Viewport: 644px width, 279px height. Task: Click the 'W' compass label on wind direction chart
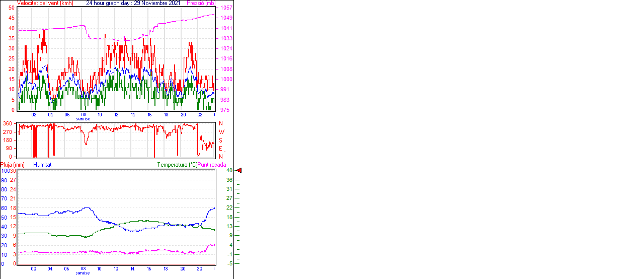point(221,132)
